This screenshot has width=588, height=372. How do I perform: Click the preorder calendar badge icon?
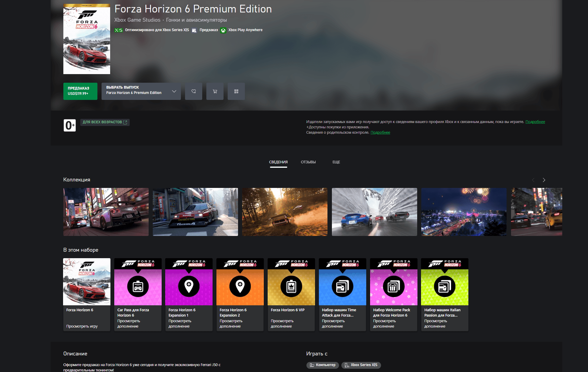[x=194, y=30]
